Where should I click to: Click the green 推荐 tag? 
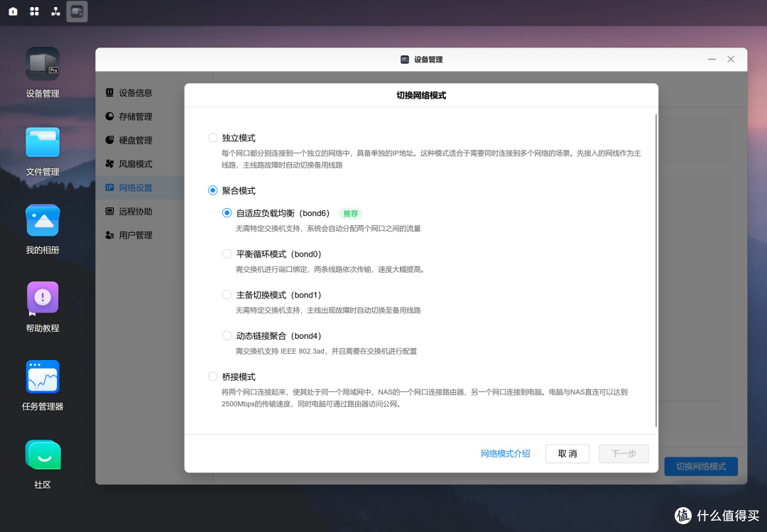(x=350, y=213)
